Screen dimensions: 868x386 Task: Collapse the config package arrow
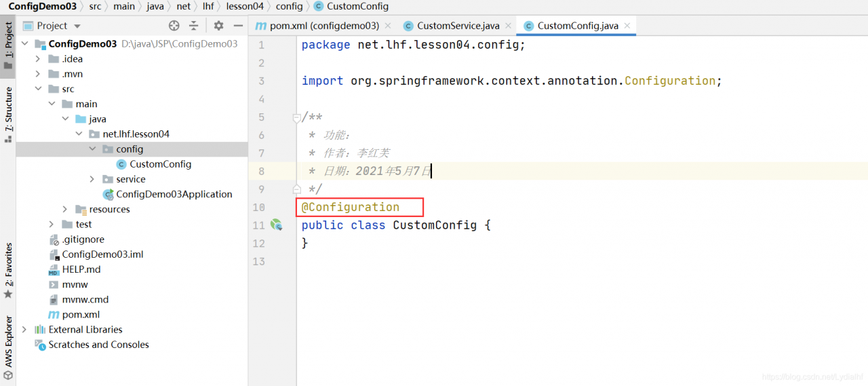pos(93,149)
